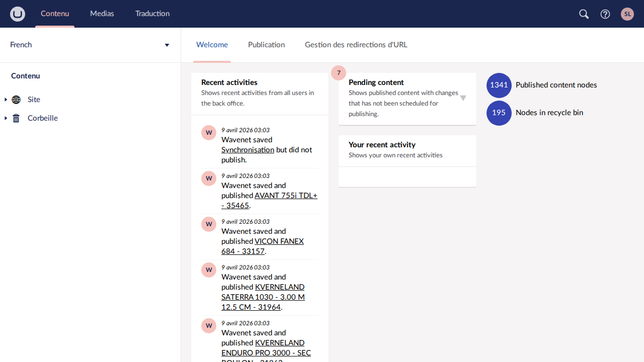This screenshot has width=644, height=362.
Task: Open the search magnifier icon
Action: pyautogui.click(x=584, y=14)
